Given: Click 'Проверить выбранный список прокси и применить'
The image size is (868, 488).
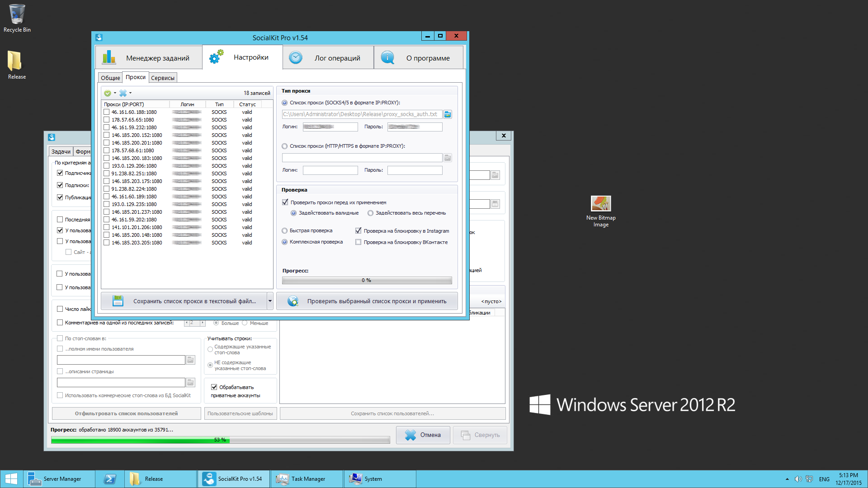Looking at the screenshot, I should [367, 301].
